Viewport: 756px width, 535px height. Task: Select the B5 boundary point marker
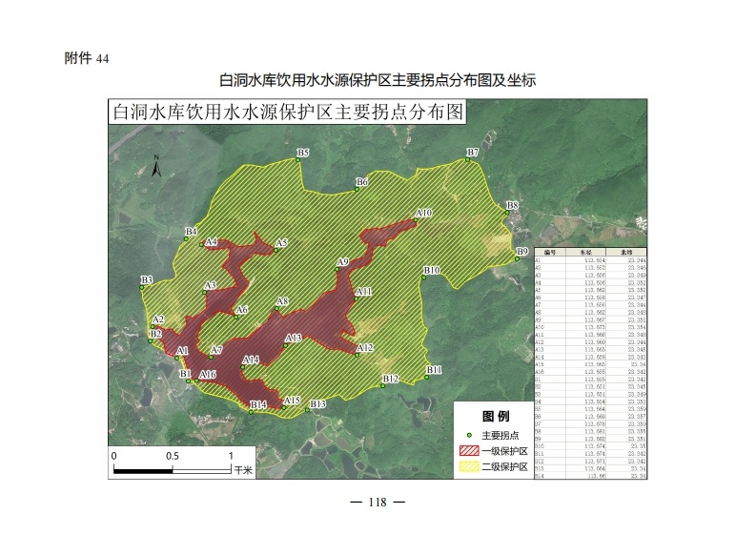(x=298, y=160)
